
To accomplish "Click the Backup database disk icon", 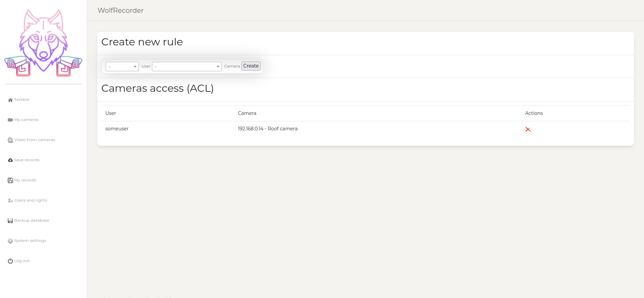I will click(x=10, y=221).
